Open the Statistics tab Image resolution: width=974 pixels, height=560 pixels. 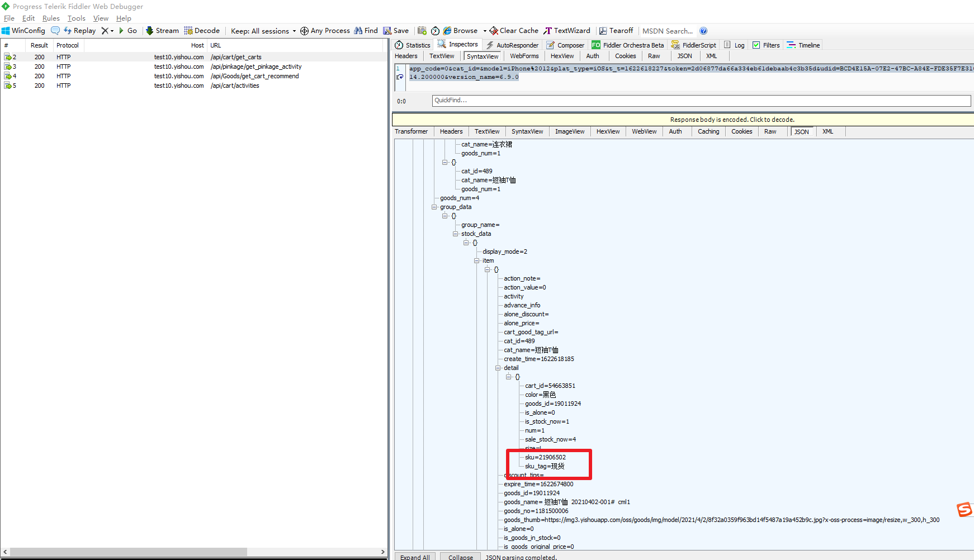(x=413, y=45)
